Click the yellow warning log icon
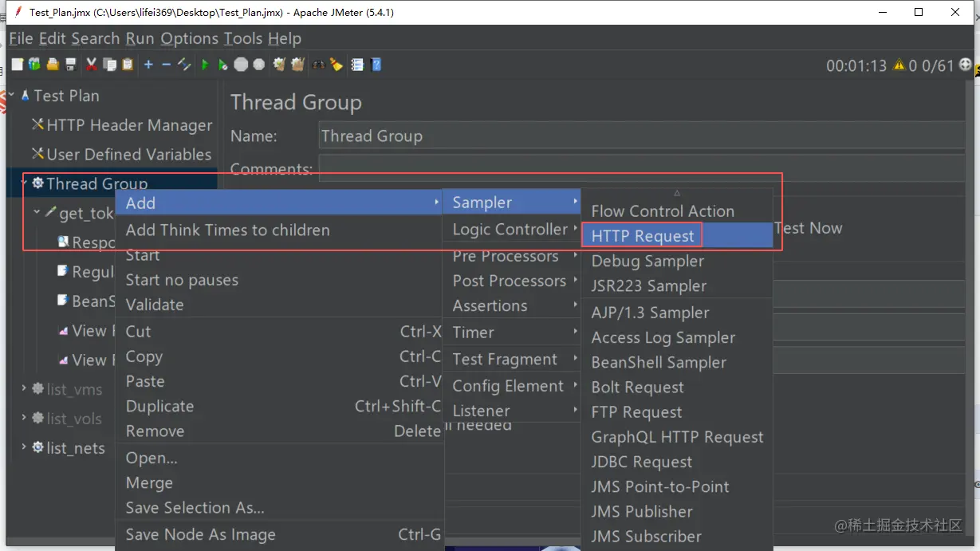The image size is (980, 551). [x=899, y=65]
